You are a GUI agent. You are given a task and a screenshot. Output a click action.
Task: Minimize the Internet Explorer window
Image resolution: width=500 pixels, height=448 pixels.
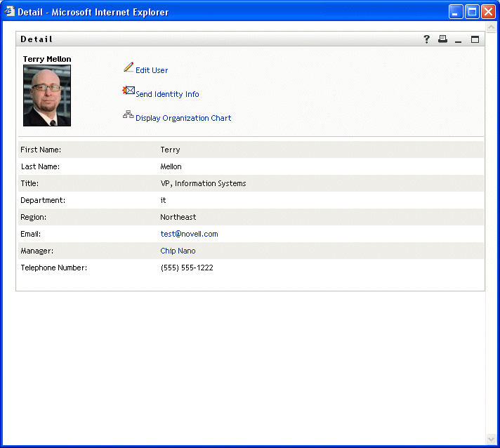(x=456, y=12)
